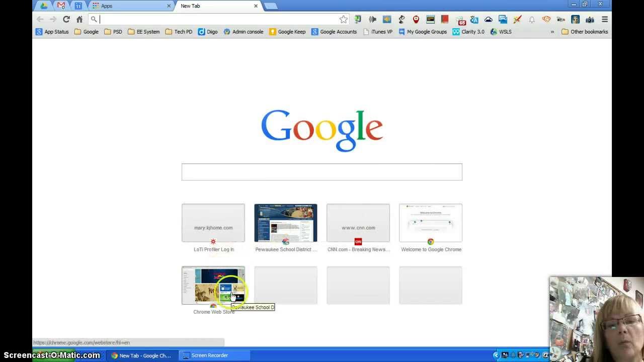644x362 pixels.
Task: Open a new tab with the new-tab button
Action: 270,6
